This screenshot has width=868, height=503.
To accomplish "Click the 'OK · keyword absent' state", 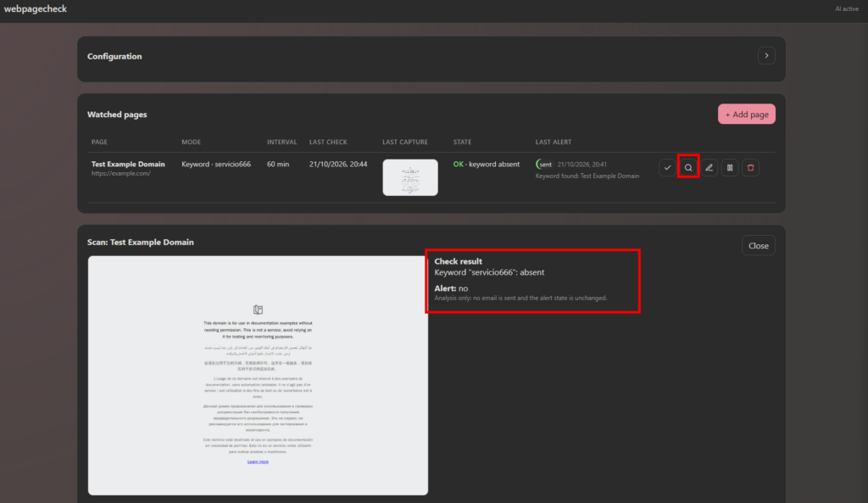I will click(486, 165).
